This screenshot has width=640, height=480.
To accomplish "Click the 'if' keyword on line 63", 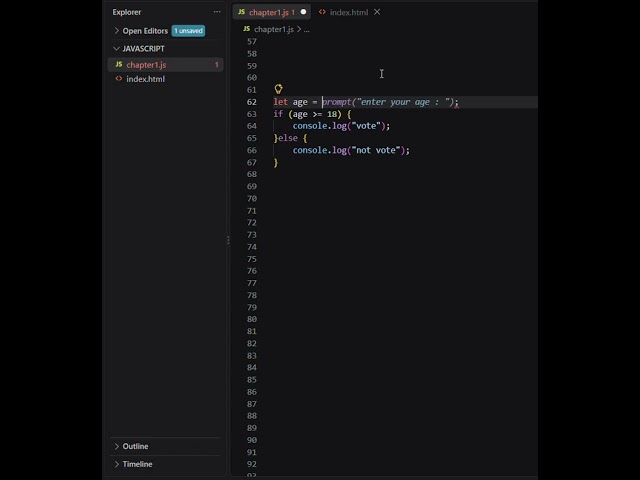I will click(278, 114).
